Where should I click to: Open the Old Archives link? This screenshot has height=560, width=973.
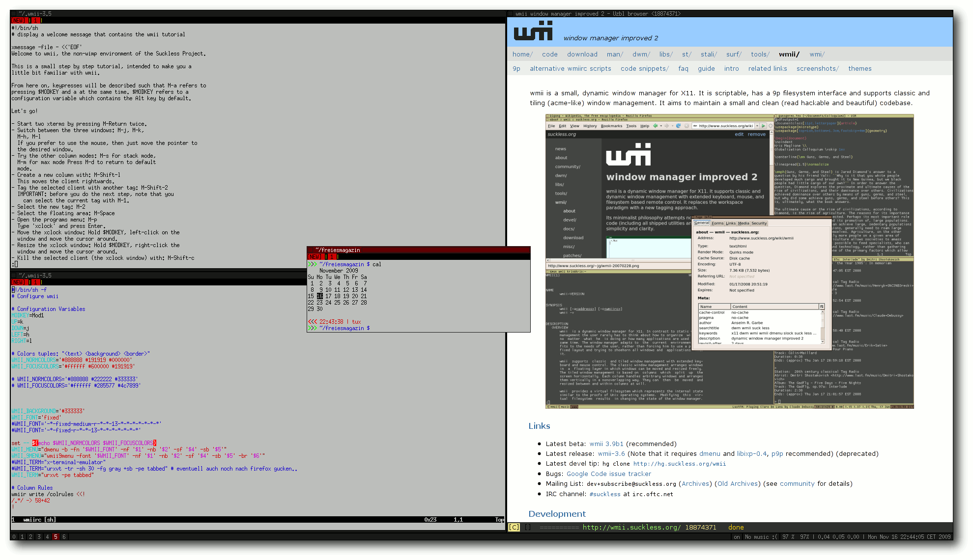coord(737,483)
